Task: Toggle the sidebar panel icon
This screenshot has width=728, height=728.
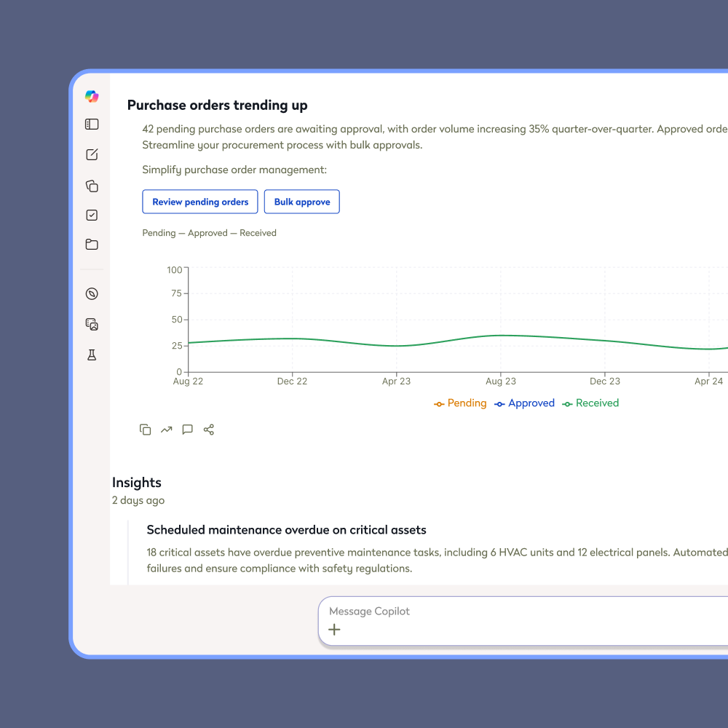Action: (x=92, y=124)
